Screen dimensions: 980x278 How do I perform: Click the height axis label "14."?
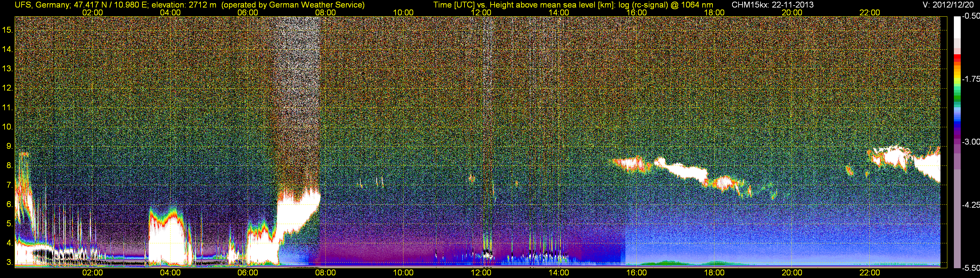click(x=8, y=49)
